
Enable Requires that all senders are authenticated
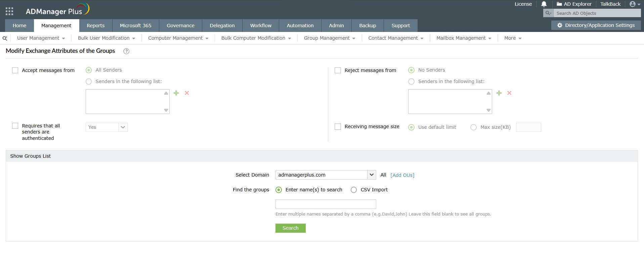(15, 126)
